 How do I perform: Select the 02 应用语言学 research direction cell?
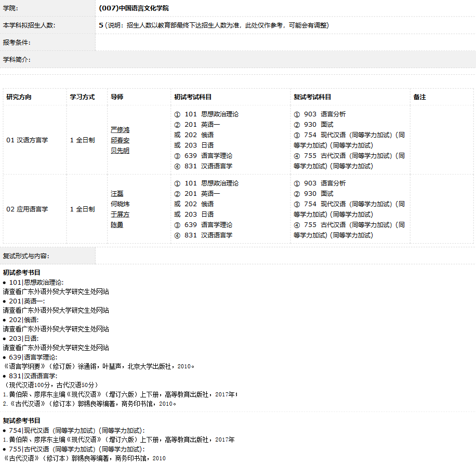27,209
